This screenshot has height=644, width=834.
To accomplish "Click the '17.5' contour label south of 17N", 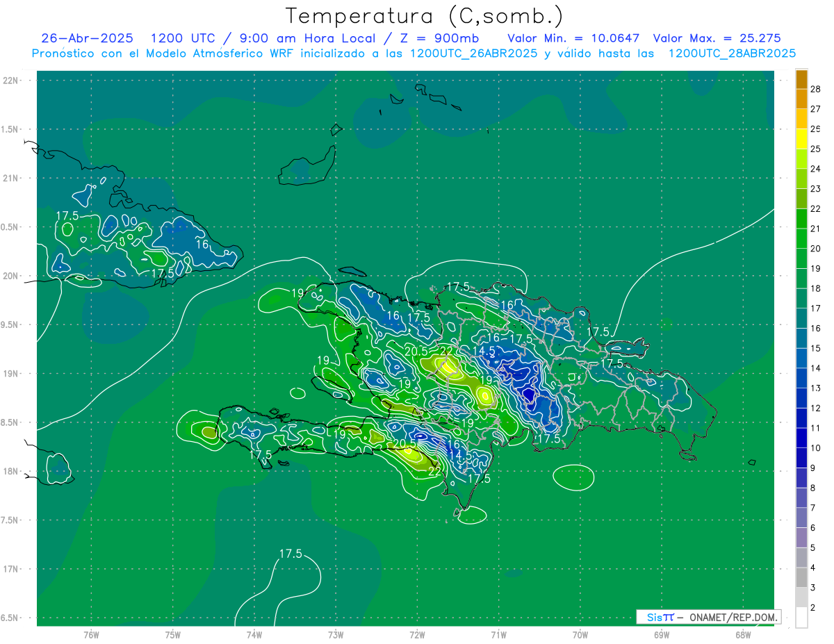I will [291, 554].
